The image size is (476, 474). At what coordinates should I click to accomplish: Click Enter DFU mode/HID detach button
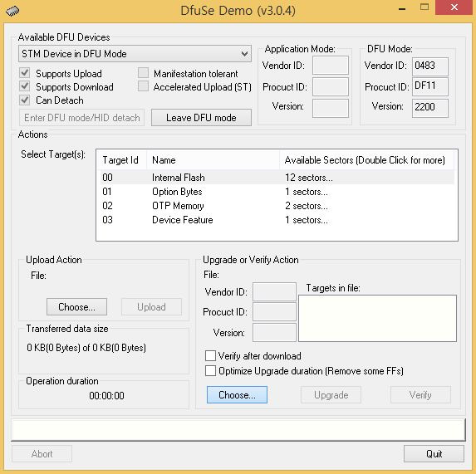(x=81, y=118)
